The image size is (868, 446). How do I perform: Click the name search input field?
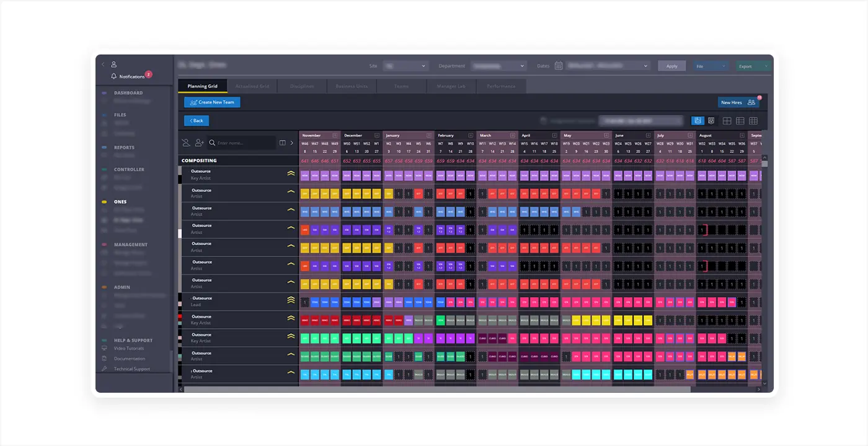click(x=245, y=142)
